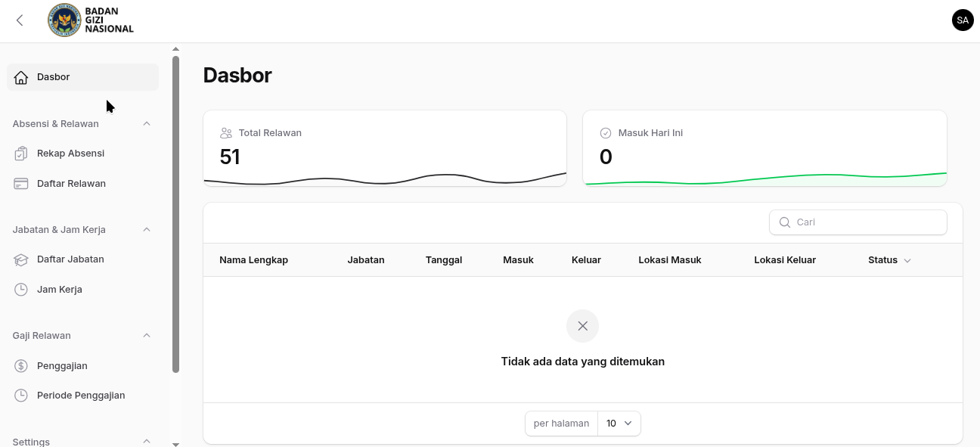Screen dimensions: 980x447
Task: Click the Lokasi Keluar column header
Action: [x=785, y=260]
